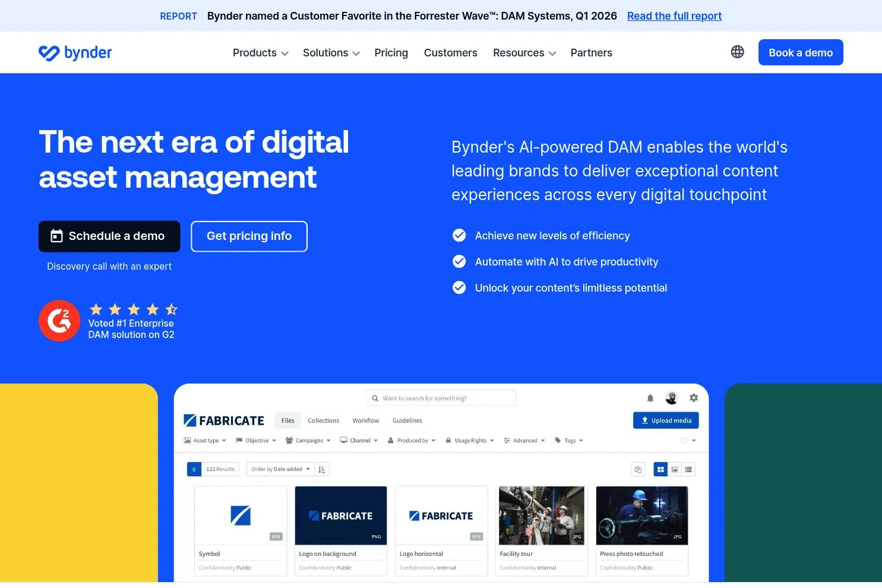Go to the Pricing page
This screenshot has width=882, height=588.
(391, 53)
